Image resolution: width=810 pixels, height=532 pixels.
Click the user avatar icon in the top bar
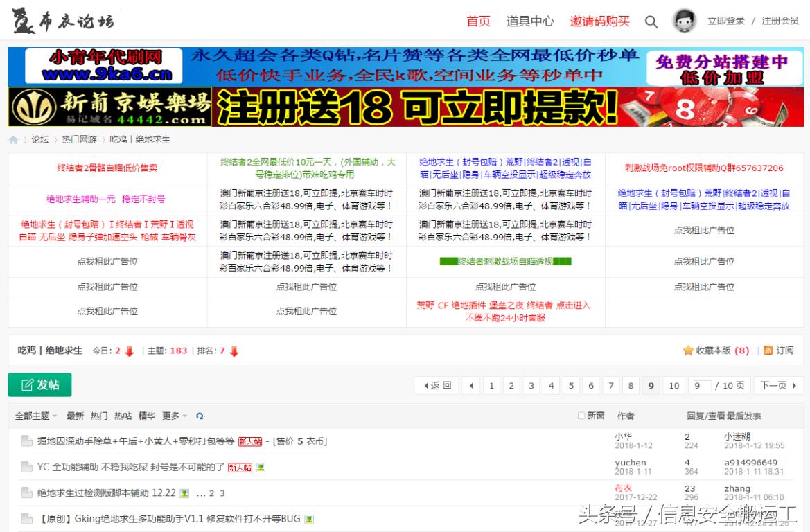click(684, 21)
